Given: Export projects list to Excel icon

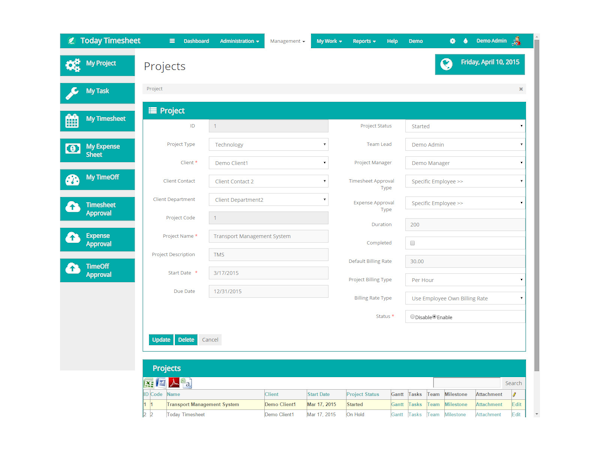Looking at the screenshot, I should coord(149,383).
